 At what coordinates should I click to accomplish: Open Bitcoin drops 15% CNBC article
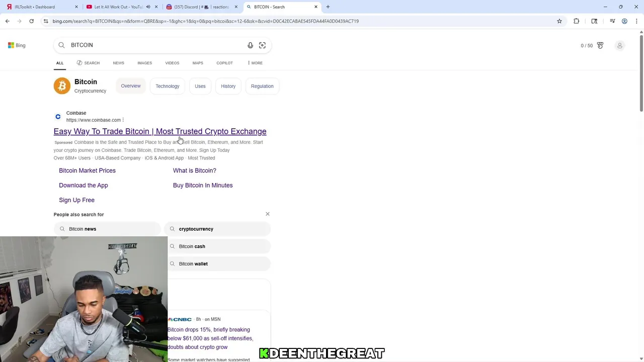[210, 338]
